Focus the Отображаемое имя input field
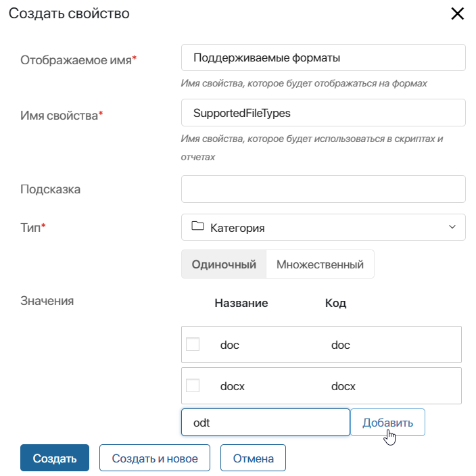This screenshot has width=476, height=476. click(323, 57)
